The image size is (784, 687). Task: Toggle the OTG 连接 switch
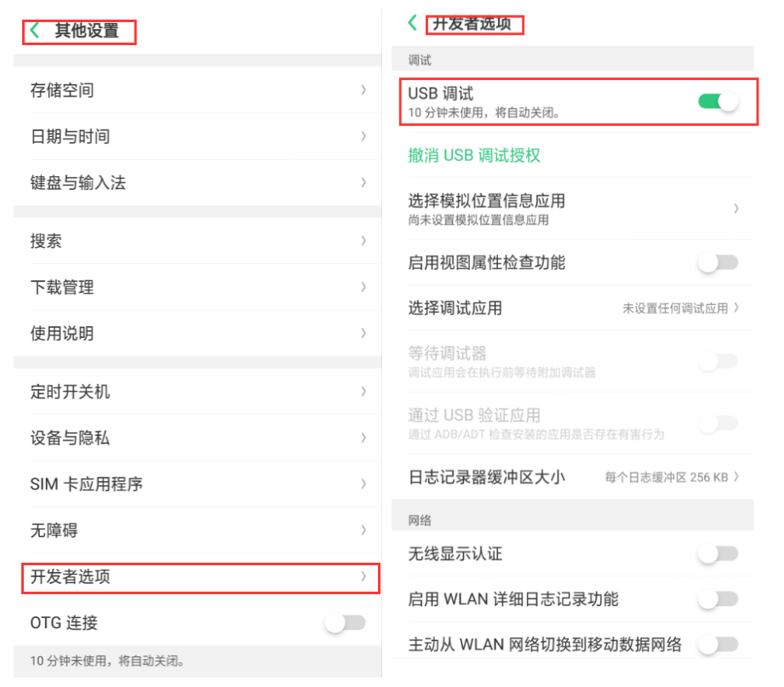click(345, 622)
